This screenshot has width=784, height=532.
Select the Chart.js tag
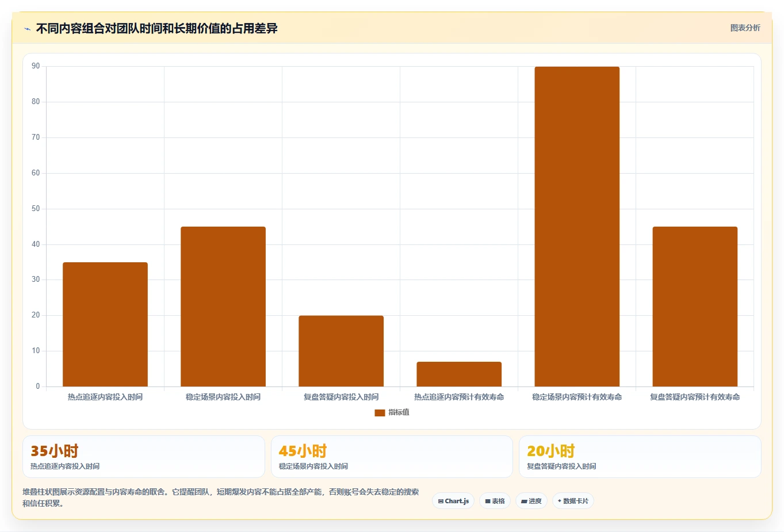[453, 501]
